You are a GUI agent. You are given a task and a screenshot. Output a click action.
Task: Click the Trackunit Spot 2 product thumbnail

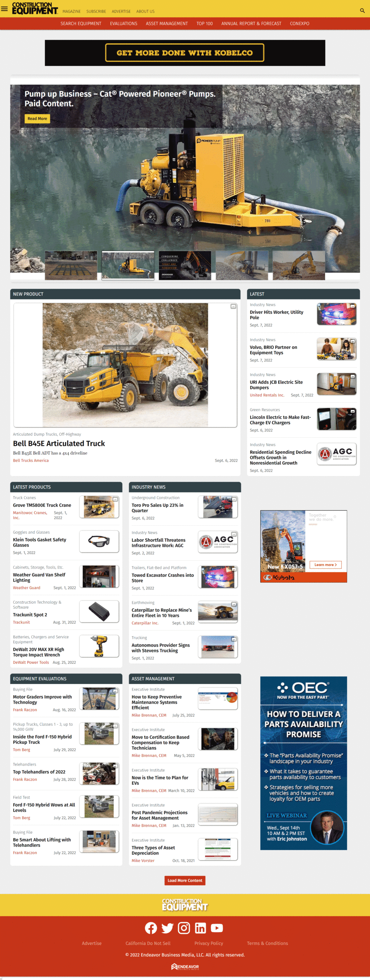coord(99,611)
